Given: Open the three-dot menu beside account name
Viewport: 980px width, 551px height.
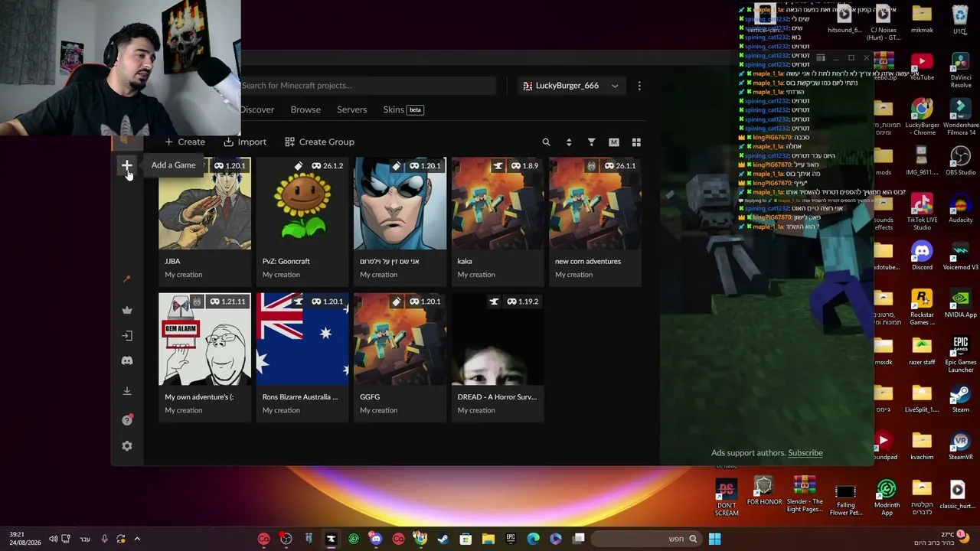Looking at the screenshot, I should pyautogui.click(x=639, y=86).
